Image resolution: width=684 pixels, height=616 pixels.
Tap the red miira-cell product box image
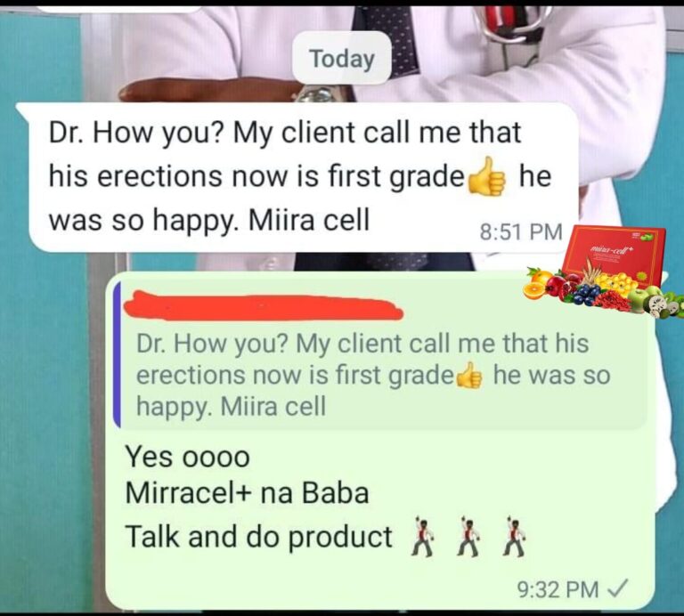tap(615, 255)
